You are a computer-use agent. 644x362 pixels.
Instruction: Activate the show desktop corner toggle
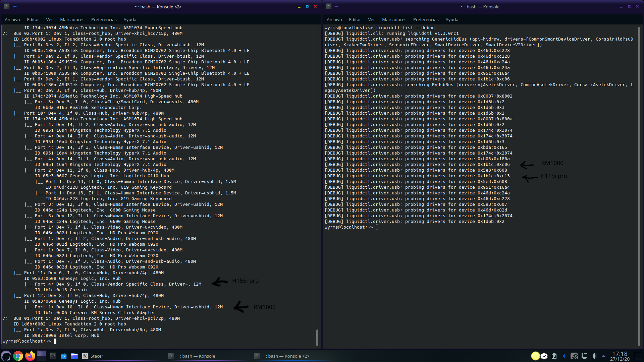point(638,356)
